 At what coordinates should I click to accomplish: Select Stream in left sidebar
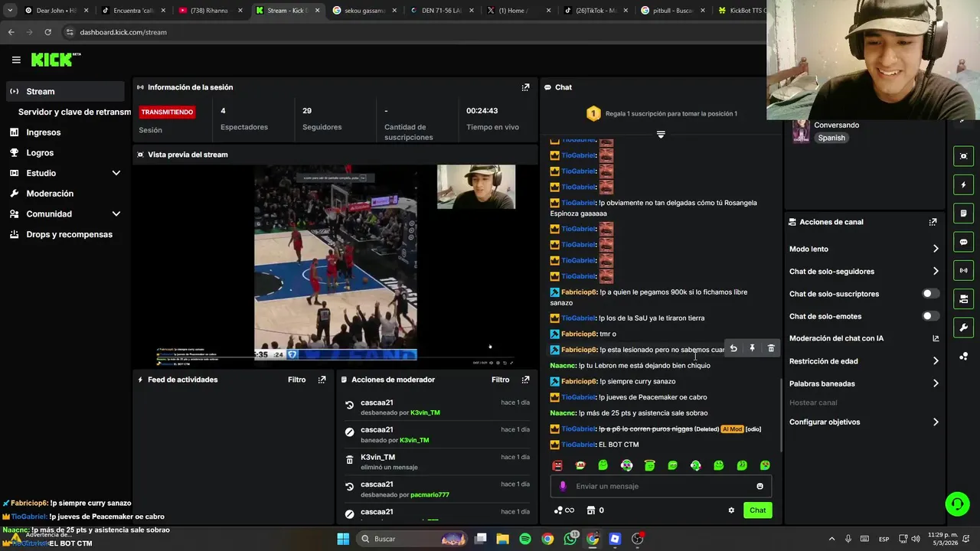pyautogui.click(x=65, y=91)
